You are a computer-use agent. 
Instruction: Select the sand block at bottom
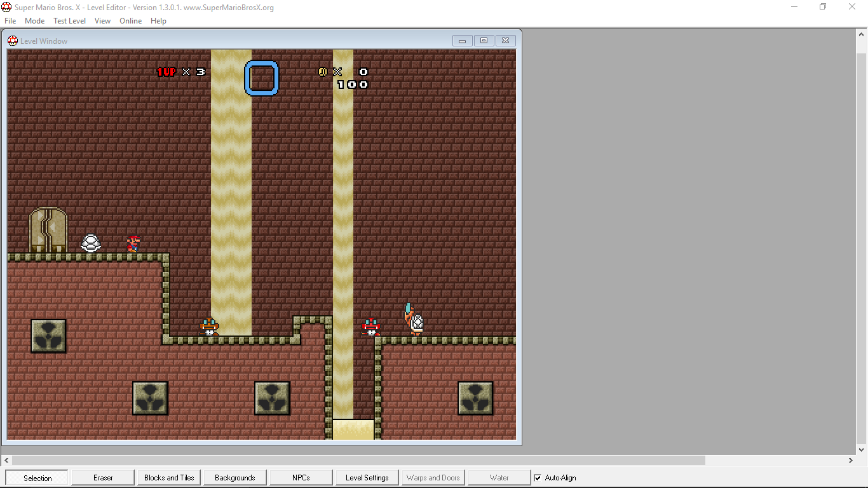[x=353, y=430]
